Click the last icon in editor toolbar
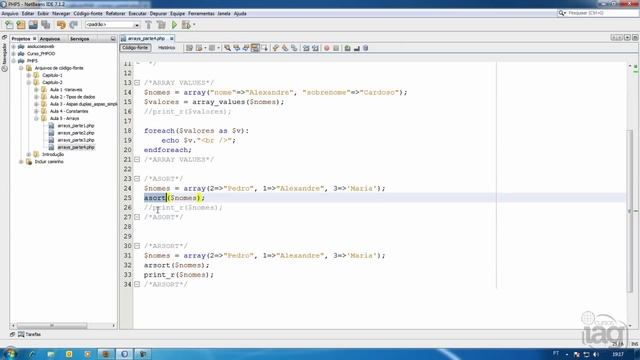Image resolution: width=640 pixels, height=360 pixels. coord(366,48)
